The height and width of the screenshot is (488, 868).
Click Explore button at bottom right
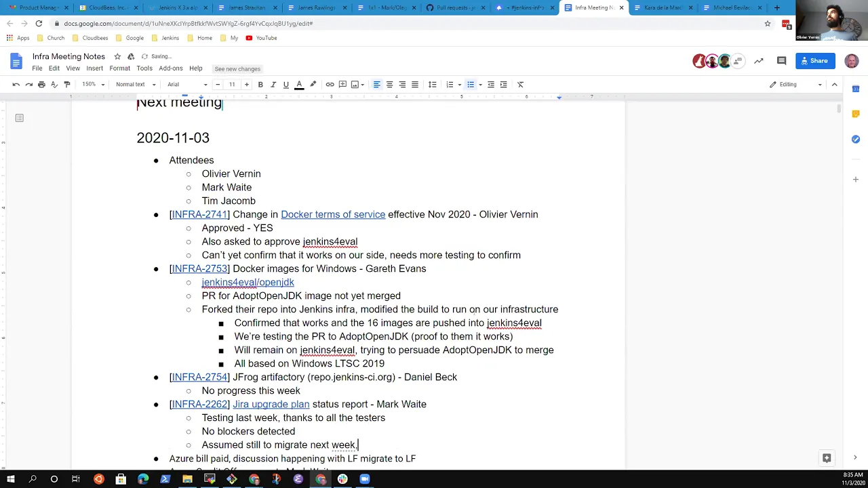[x=827, y=458]
